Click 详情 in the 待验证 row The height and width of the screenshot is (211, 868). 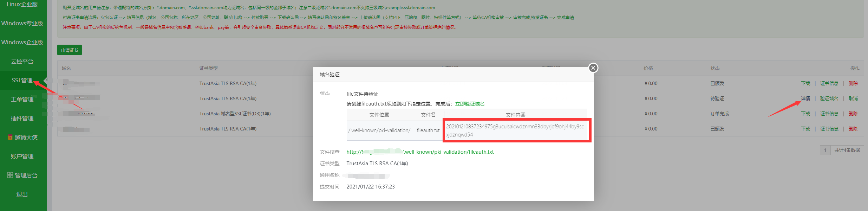click(x=805, y=98)
